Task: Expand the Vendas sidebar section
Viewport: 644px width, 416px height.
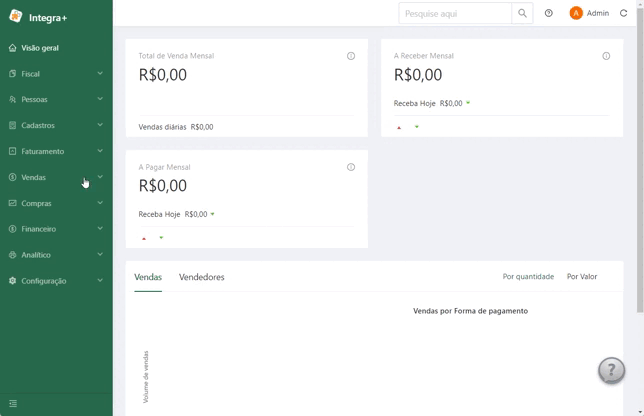Action: click(56, 177)
